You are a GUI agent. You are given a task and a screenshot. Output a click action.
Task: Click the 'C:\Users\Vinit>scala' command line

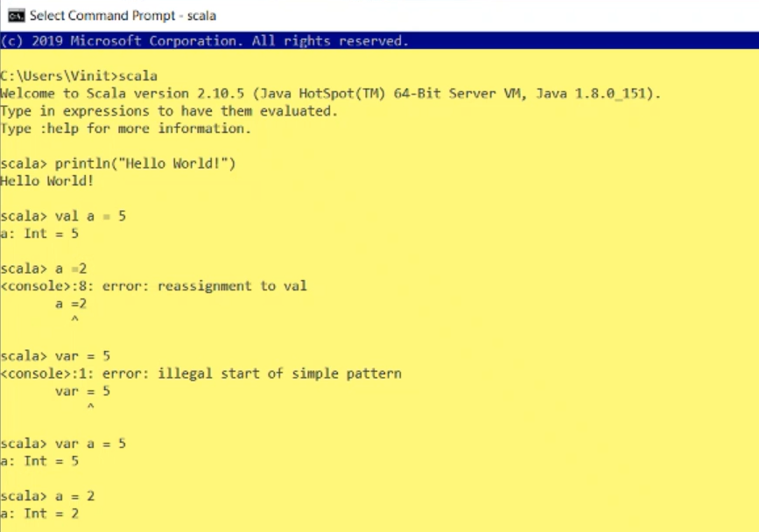pyautogui.click(x=79, y=76)
